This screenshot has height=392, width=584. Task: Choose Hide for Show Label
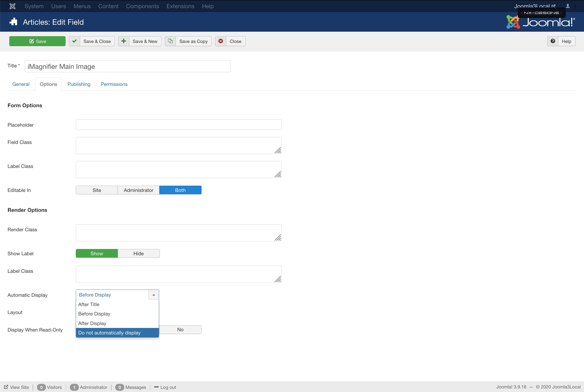pos(138,253)
